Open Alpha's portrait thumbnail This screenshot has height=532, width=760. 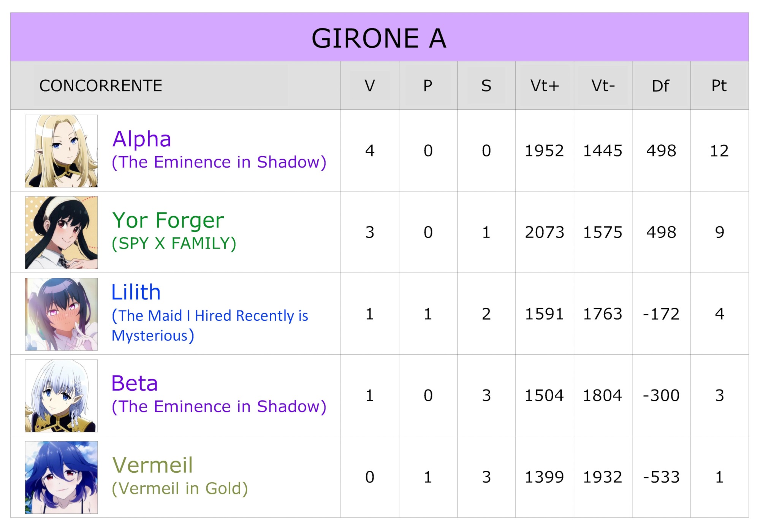pos(61,151)
